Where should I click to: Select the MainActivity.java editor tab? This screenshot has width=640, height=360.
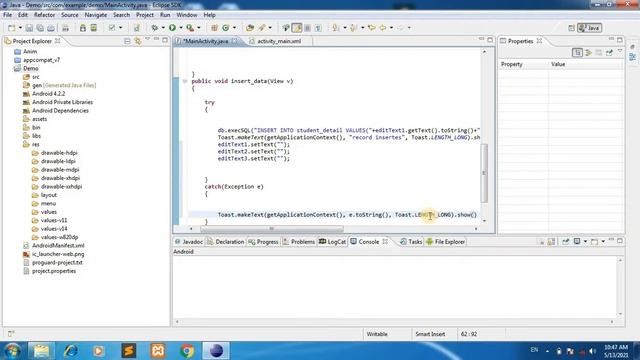pos(206,41)
